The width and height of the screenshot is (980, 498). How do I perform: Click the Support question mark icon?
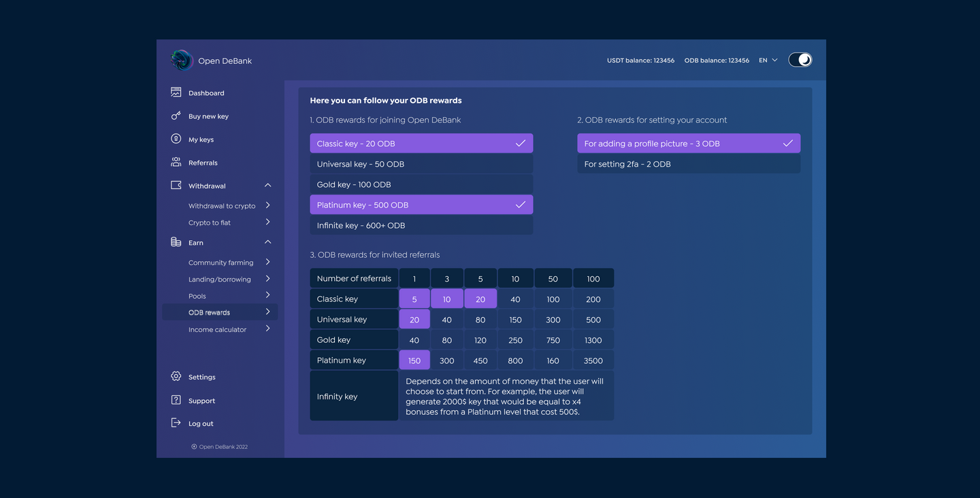coord(176,400)
